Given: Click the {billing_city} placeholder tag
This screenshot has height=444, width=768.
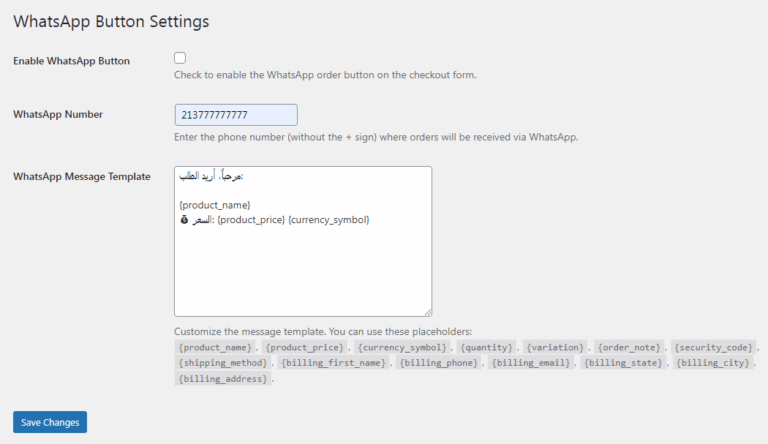Looking at the screenshot, I should click(713, 363).
